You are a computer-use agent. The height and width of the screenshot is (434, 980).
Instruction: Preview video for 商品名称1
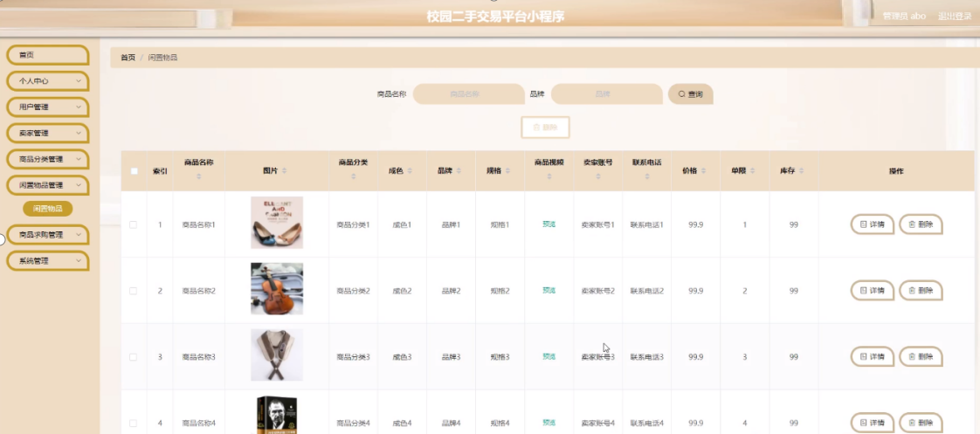pos(549,224)
